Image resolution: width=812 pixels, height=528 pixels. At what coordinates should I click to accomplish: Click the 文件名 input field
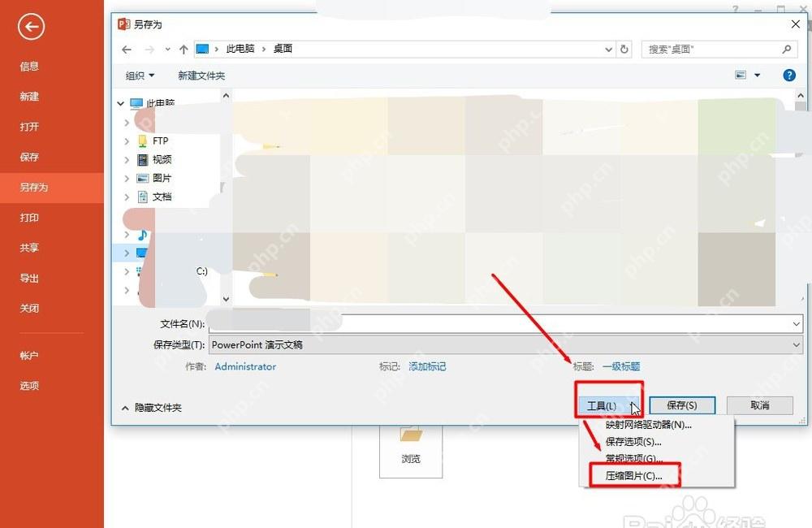point(499,324)
